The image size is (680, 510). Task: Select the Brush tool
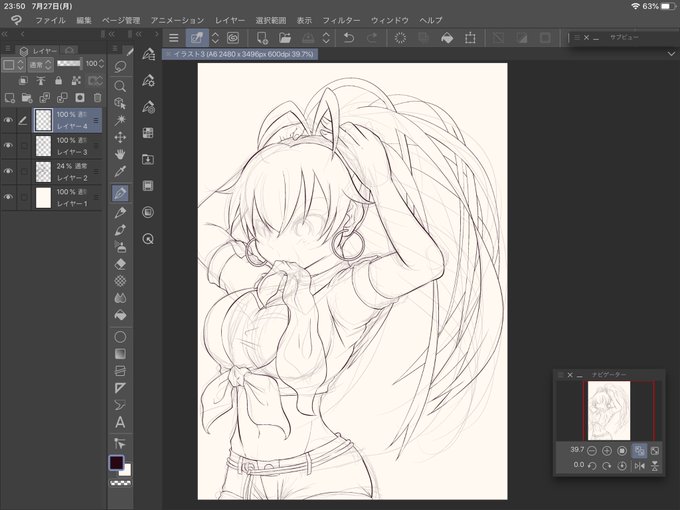coord(120,230)
